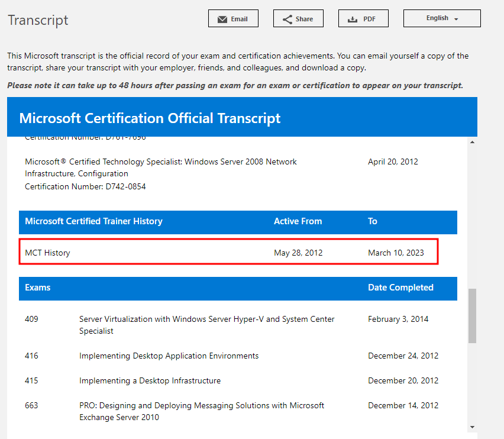Select the Server Virtualization with Hyper-V exam name
The width and height of the screenshot is (504, 439).
pyautogui.click(x=206, y=325)
